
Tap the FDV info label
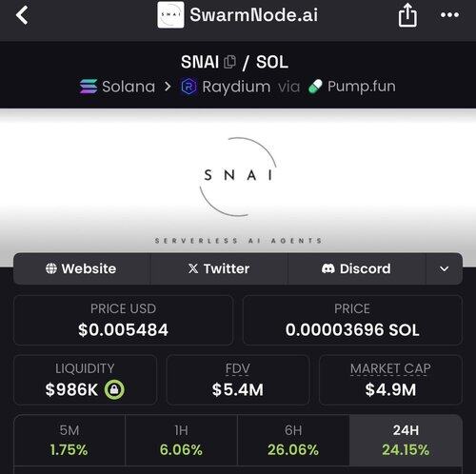point(238,368)
